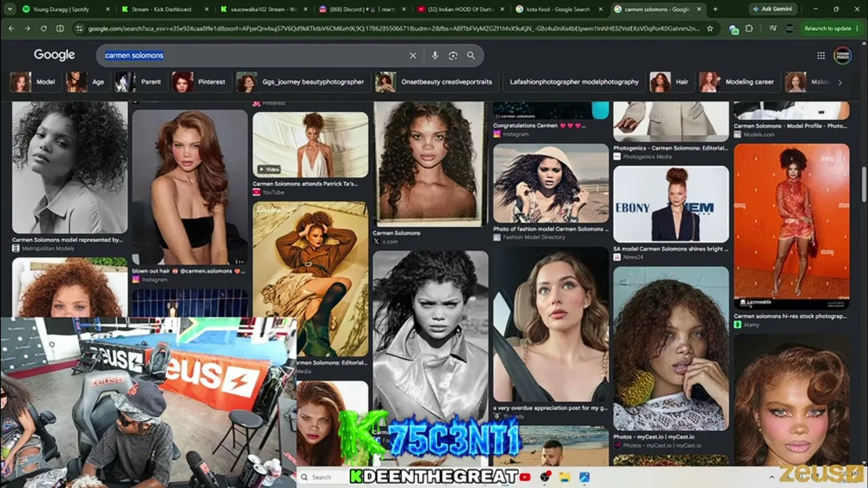Filter results with the Hair chip

[671, 82]
